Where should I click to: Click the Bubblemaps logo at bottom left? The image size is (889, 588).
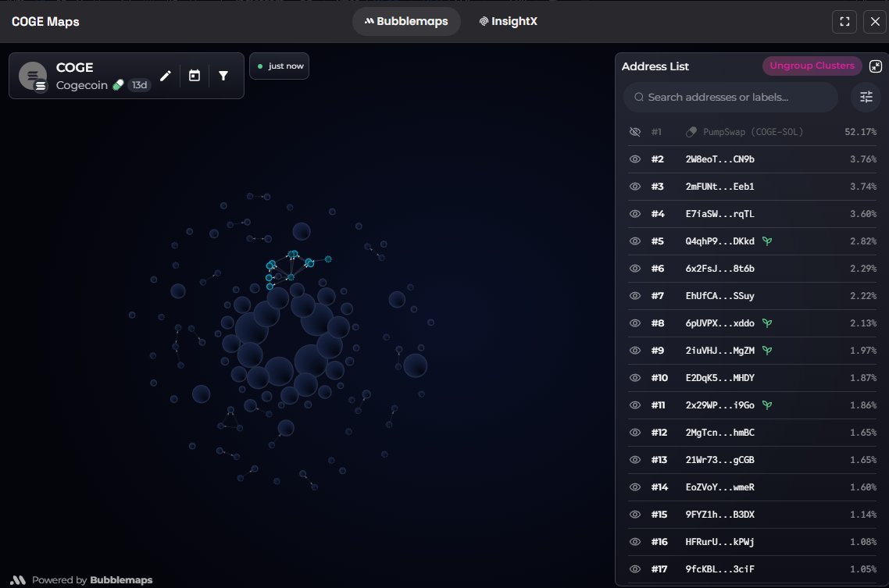tap(17, 580)
